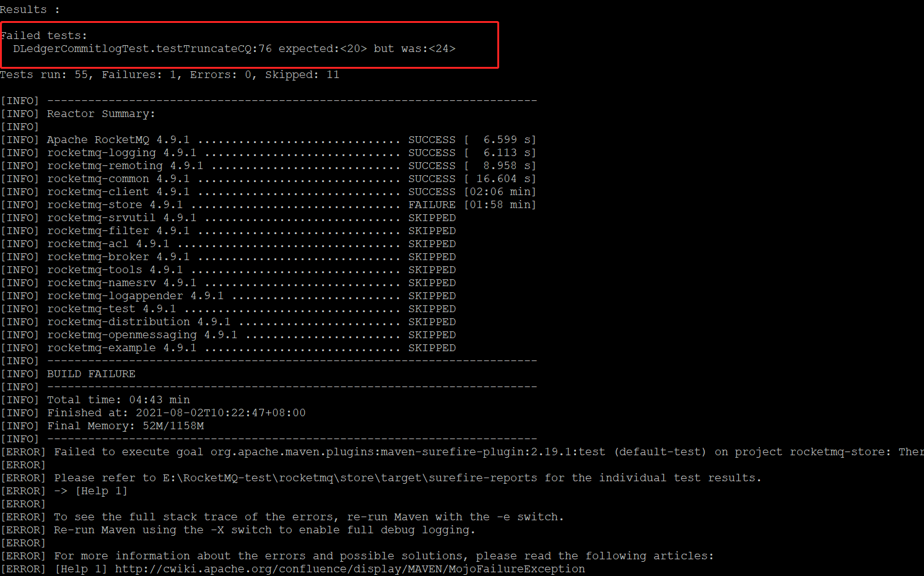Click the 'Results :' line at the top
Image resolution: width=924 pixels, height=576 pixels.
click(30, 10)
